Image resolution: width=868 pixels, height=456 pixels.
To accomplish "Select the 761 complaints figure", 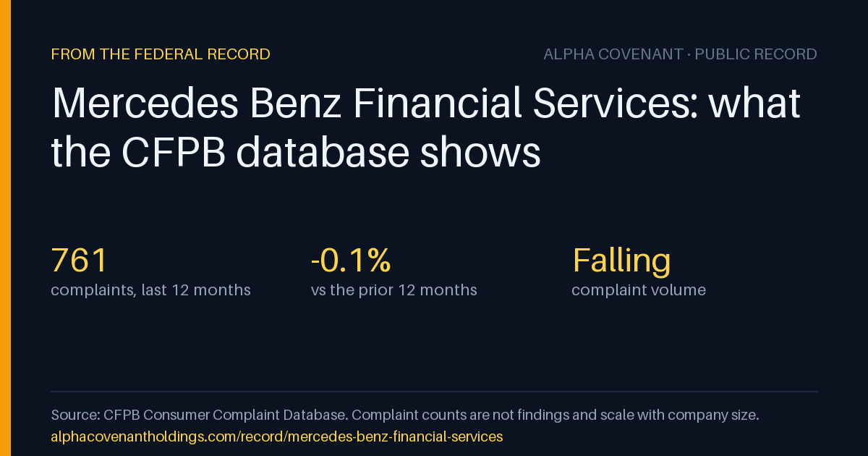I will click(80, 261).
